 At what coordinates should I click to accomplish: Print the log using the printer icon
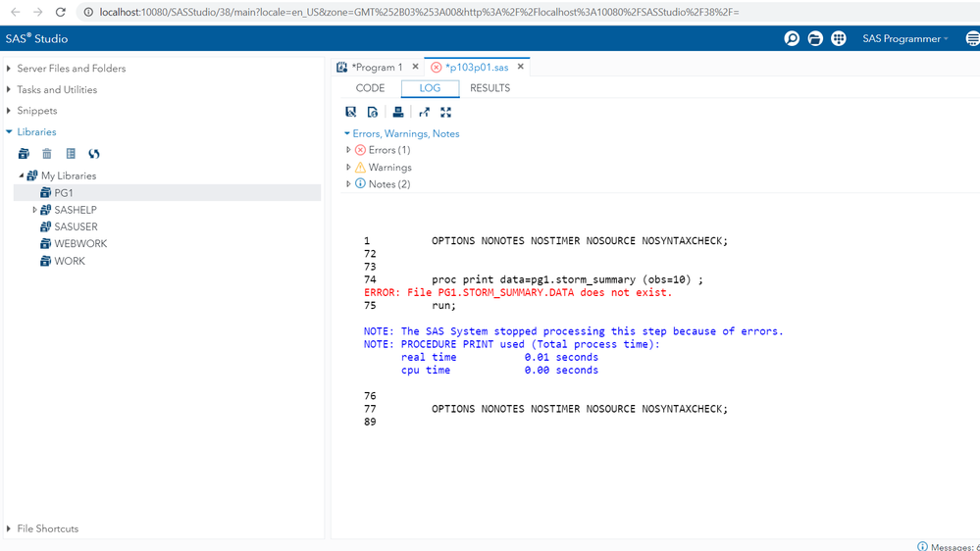pos(398,113)
